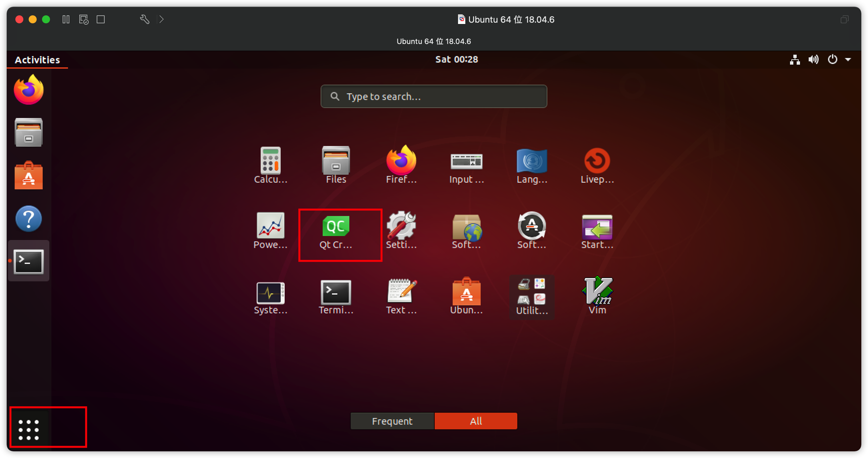This screenshot has width=868, height=458.
Task: Click the clock showing Sat 00:28
Action: click(456, 59)
